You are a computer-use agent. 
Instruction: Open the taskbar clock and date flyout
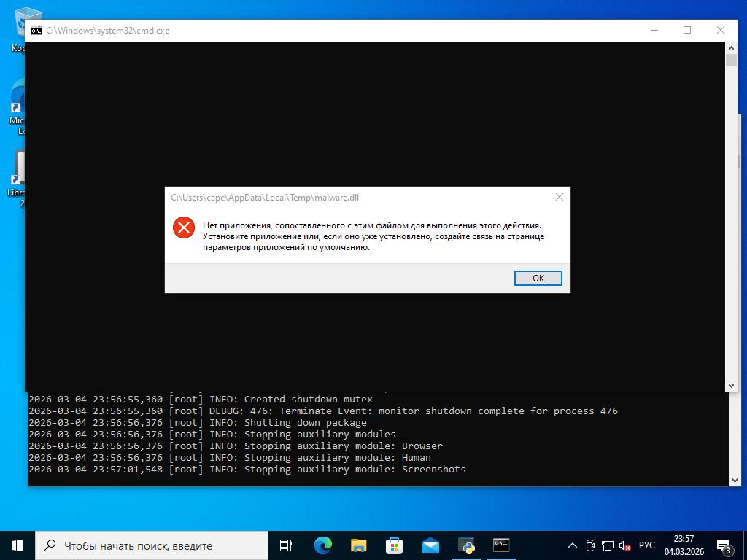tap(684, 545)
